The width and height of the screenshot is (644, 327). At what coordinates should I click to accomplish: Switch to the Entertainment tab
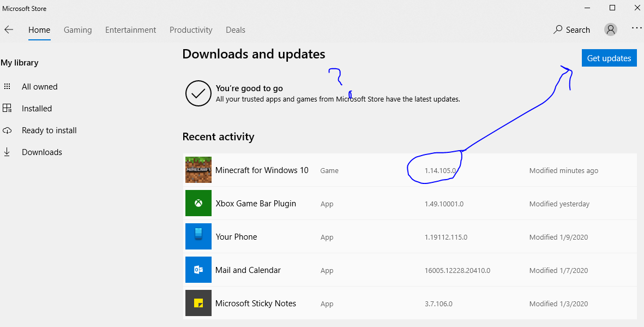130,30
